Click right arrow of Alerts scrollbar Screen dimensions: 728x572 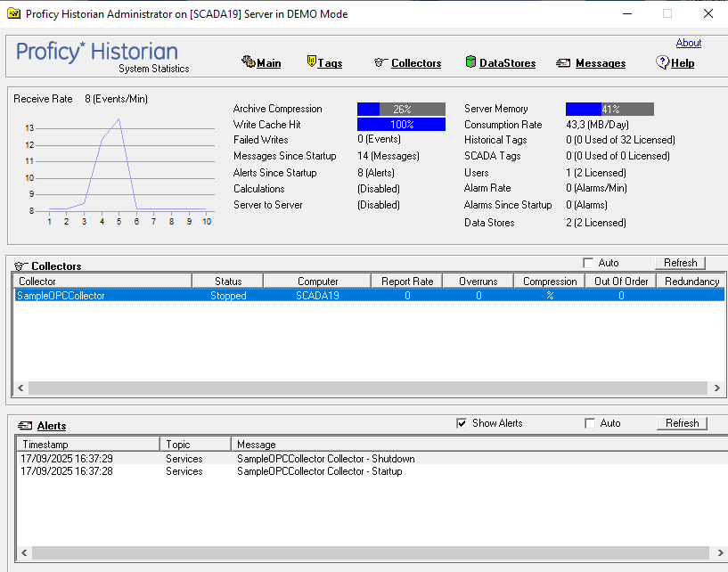point(720,552)
